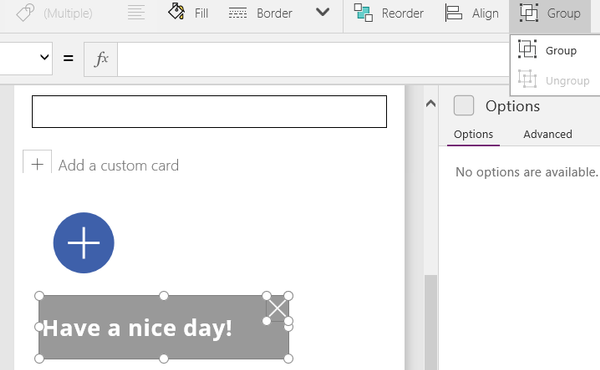
Task: Open the Reorder menu
Action: click(x=388, y=13)
